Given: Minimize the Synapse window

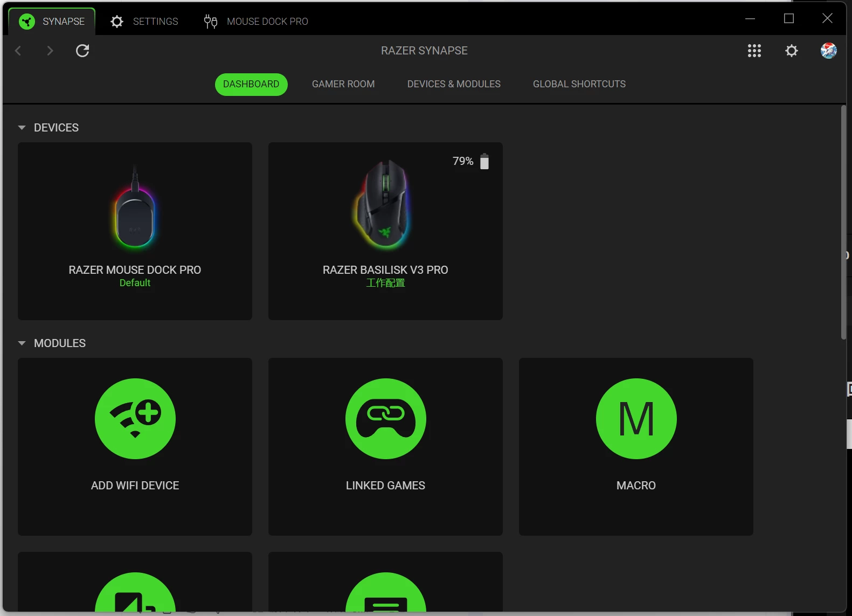Looking at the screenshot, I should pyautogui.click(x=750, y=19).
